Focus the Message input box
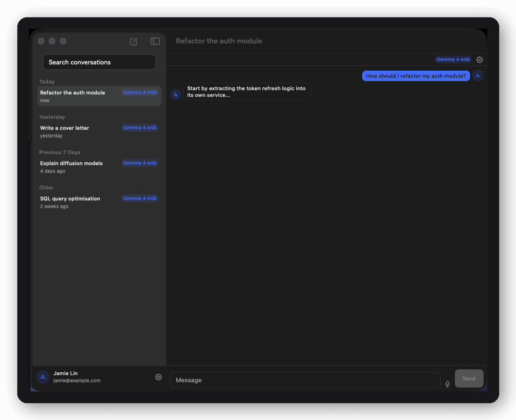The width and height of the screenshot is (516, 420). click(x=305, y=380)
